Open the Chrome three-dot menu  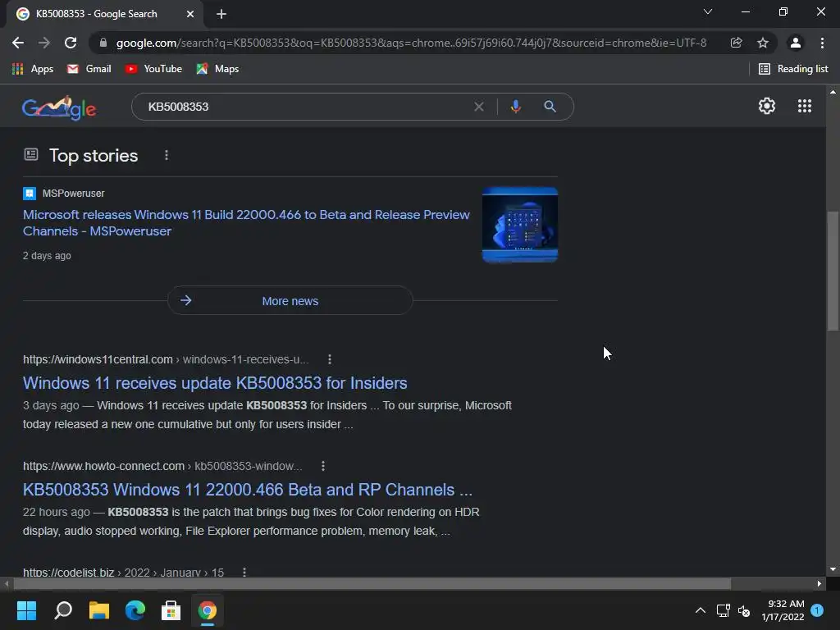point(822,43)
